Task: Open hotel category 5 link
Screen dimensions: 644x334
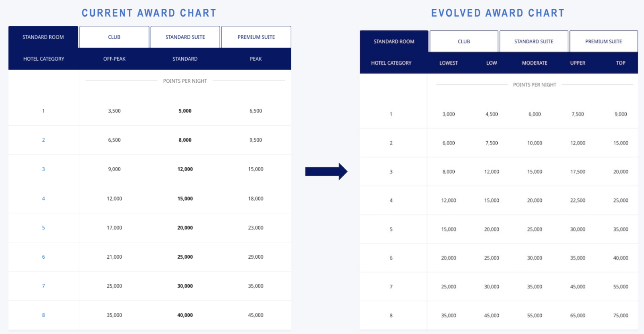Action: pos(43,227)
